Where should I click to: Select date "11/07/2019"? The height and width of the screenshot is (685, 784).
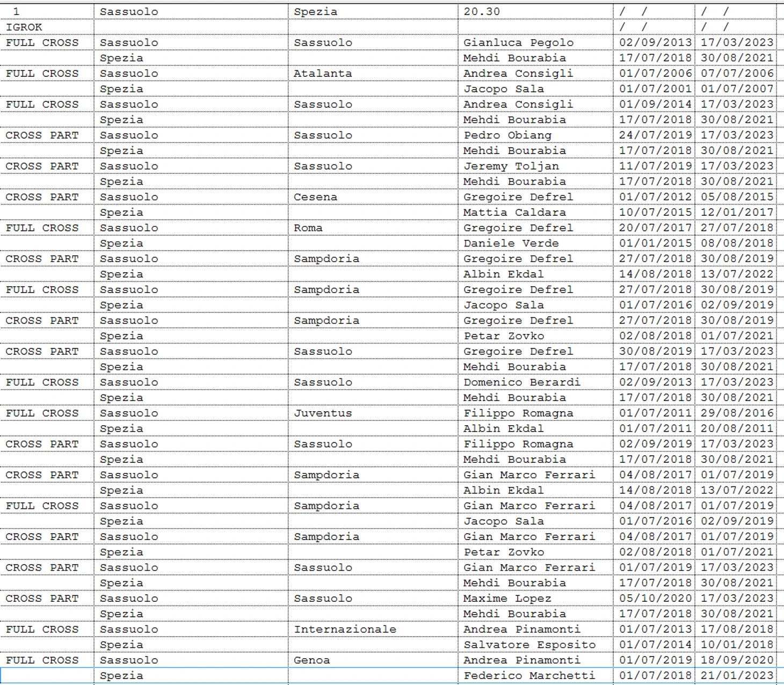point(655,166)
